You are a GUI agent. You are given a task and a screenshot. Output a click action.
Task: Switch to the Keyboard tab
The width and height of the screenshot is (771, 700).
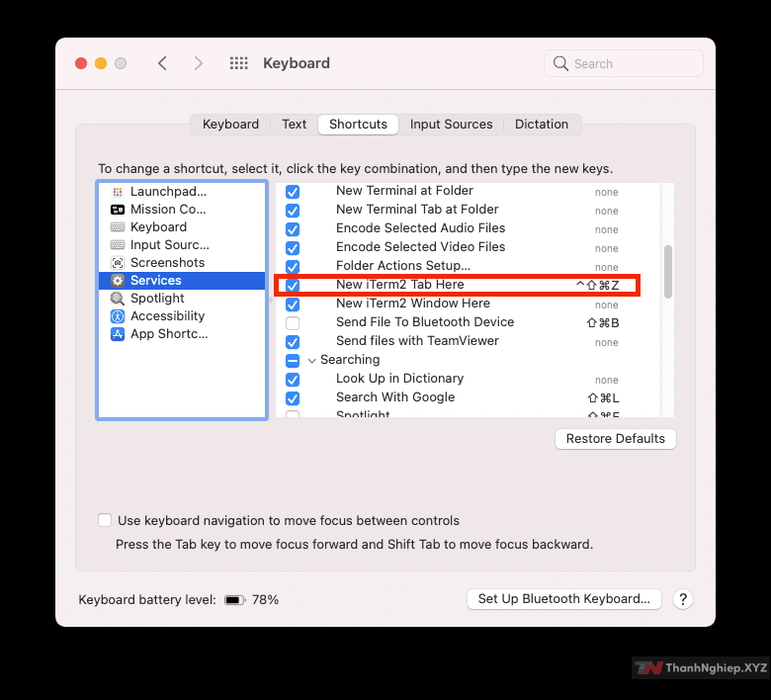230,125
